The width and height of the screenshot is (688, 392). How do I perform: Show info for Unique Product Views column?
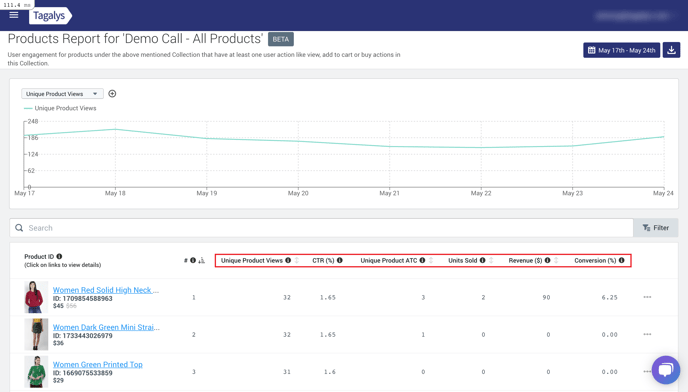click(288, 260)
